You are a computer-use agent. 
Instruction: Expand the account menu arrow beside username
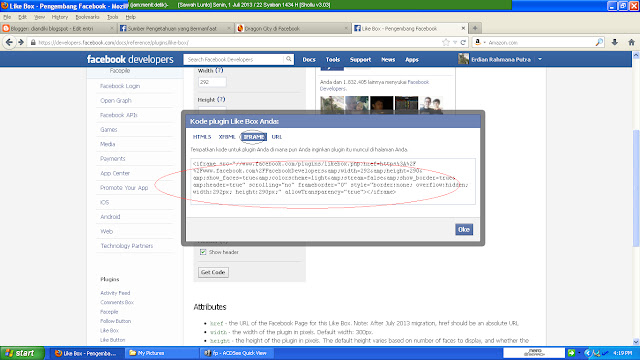click(540, 59)
